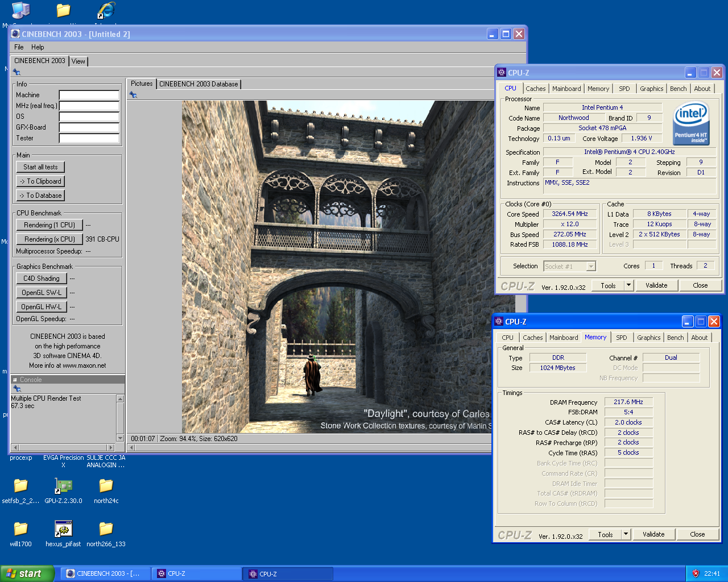Switch to the View tab in CINEBENCH
Screen dimensions: 728x582
78,61
